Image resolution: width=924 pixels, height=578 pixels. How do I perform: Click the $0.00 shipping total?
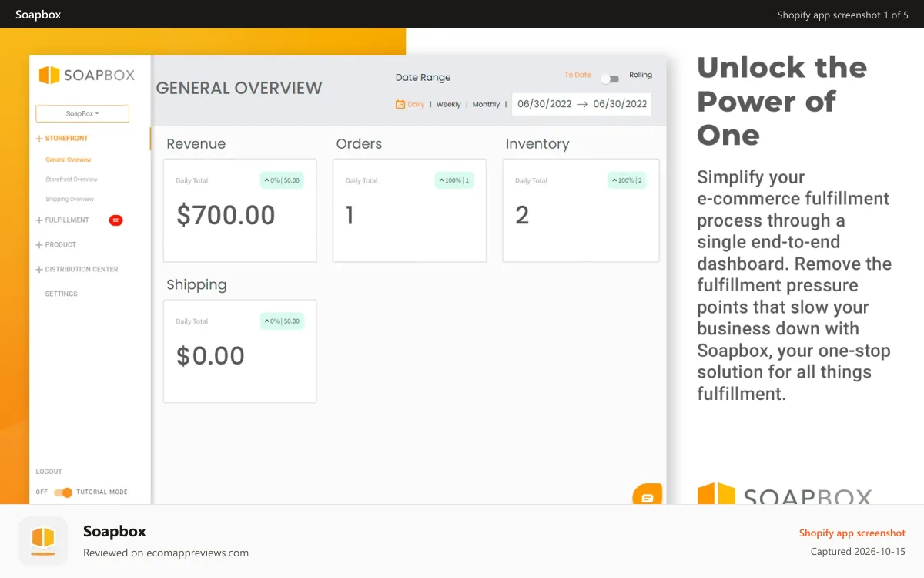click(x=210, y=356)
